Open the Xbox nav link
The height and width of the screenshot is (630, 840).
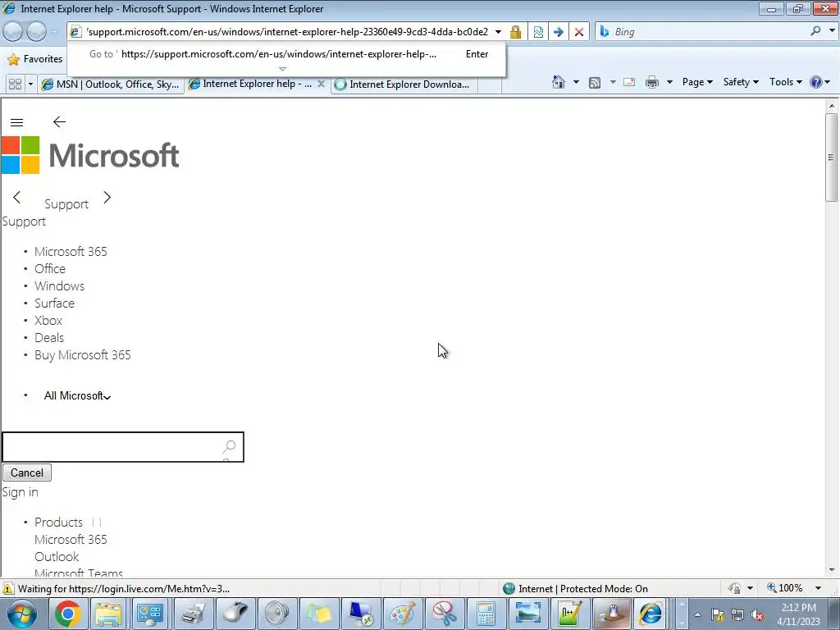(48, 321)
